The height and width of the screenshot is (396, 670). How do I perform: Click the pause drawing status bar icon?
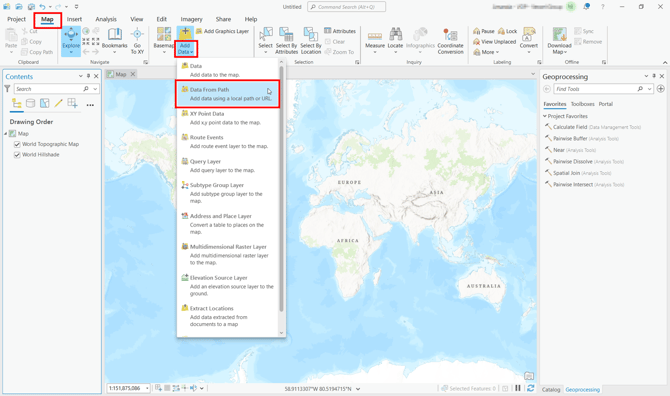pyautogui.click(x=518, y=388)
